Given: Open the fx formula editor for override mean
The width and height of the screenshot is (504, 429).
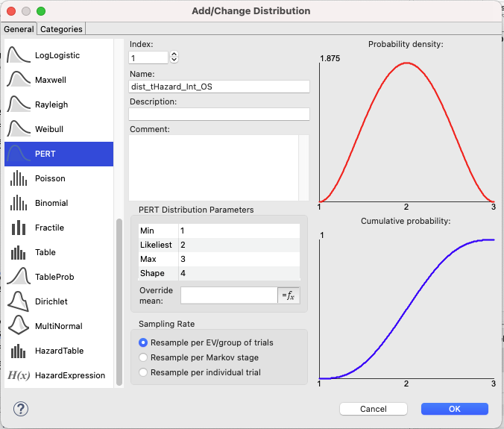Looking at the screenshot, I should click(x=289, y=295).
